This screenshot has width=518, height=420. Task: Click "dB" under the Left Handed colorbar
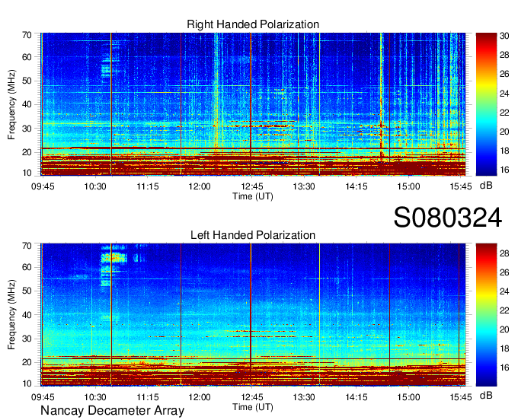(x=486, y=395)
